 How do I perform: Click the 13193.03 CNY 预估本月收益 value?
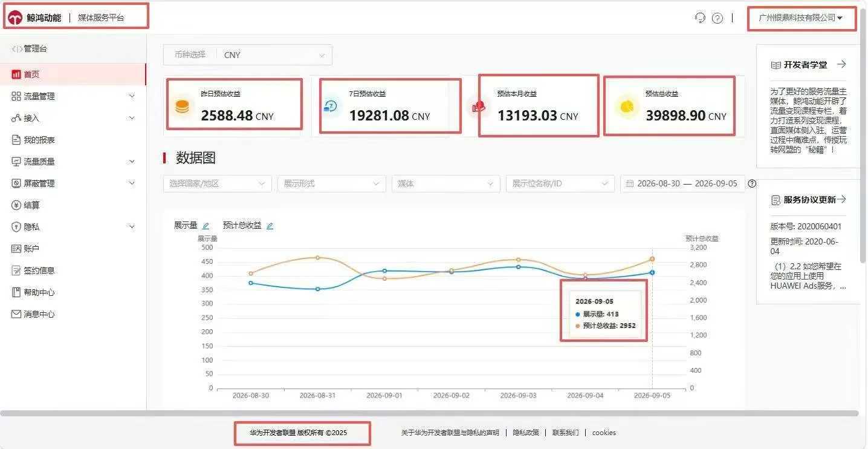click(x=537, y=116)
